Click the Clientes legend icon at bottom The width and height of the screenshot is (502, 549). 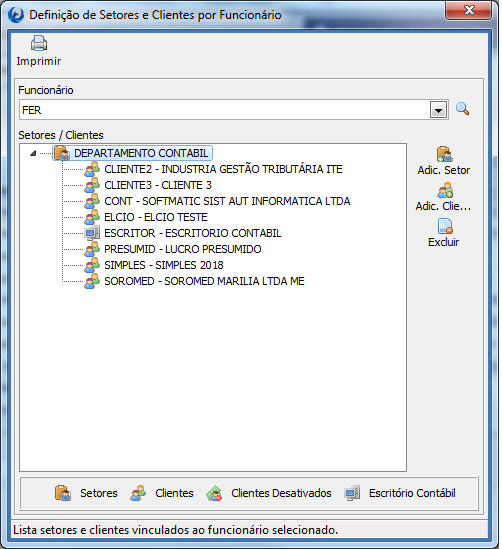click(x=138, y=493)
